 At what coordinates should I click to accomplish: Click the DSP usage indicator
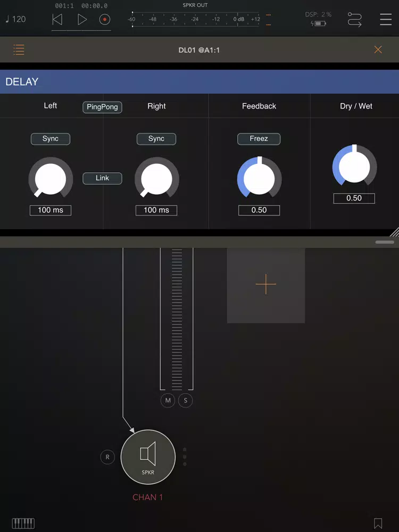click(318, 14)
